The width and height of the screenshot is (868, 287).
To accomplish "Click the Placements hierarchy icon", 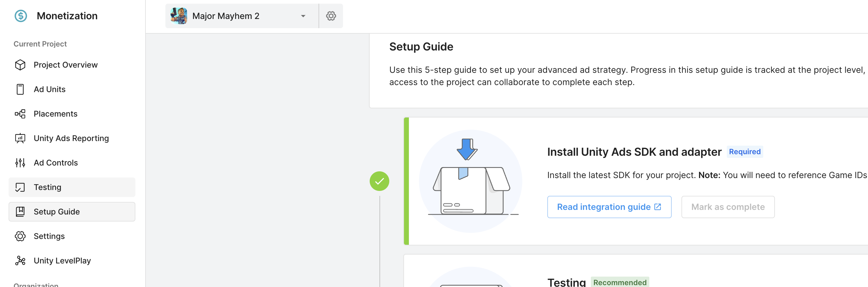I will [x=20, y=114].
